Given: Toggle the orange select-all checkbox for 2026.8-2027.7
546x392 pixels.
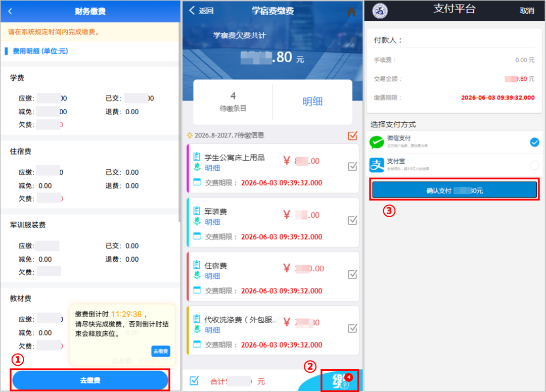Looking at the screenshot, I should click(352, 135).
